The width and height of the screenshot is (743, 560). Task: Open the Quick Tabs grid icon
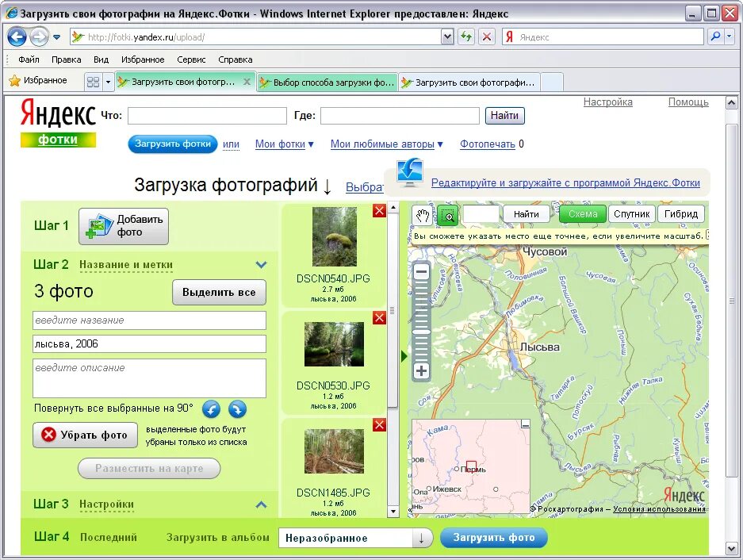pos(94,82)
